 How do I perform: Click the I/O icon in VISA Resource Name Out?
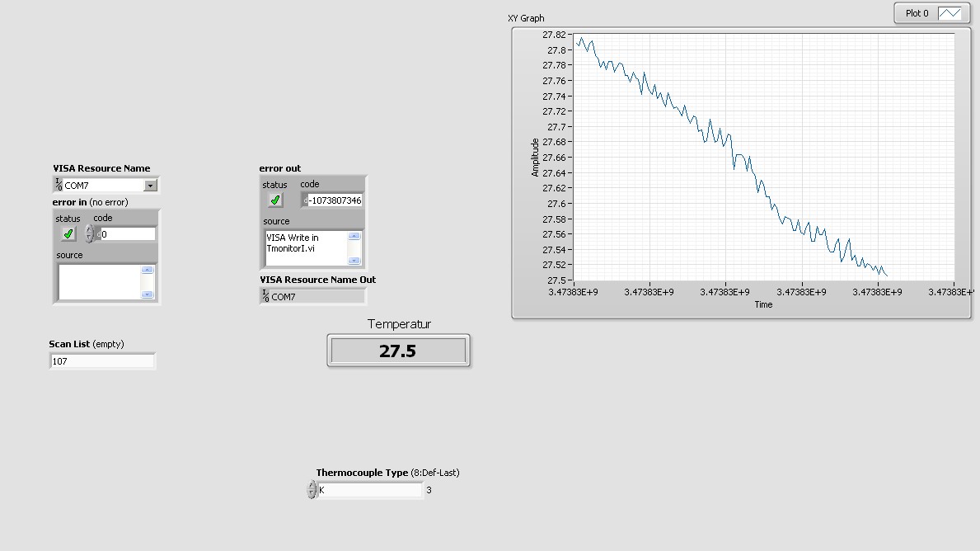pos(265,296)
